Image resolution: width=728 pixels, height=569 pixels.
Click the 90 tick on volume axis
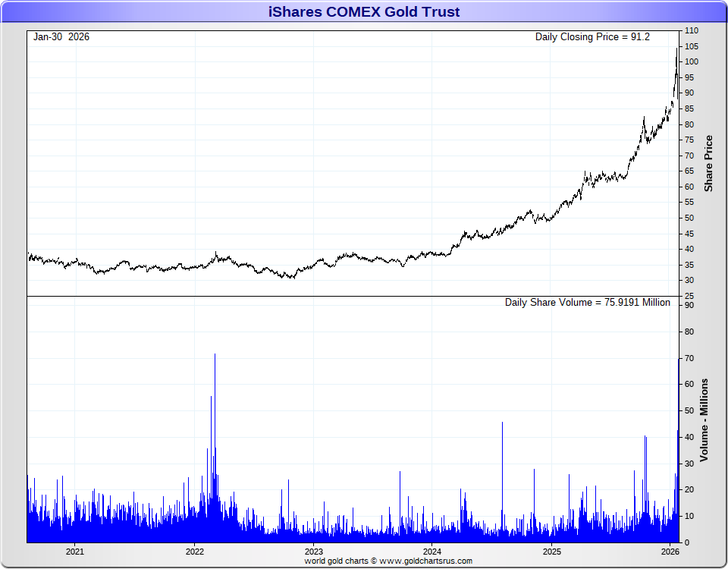point(689,305)
